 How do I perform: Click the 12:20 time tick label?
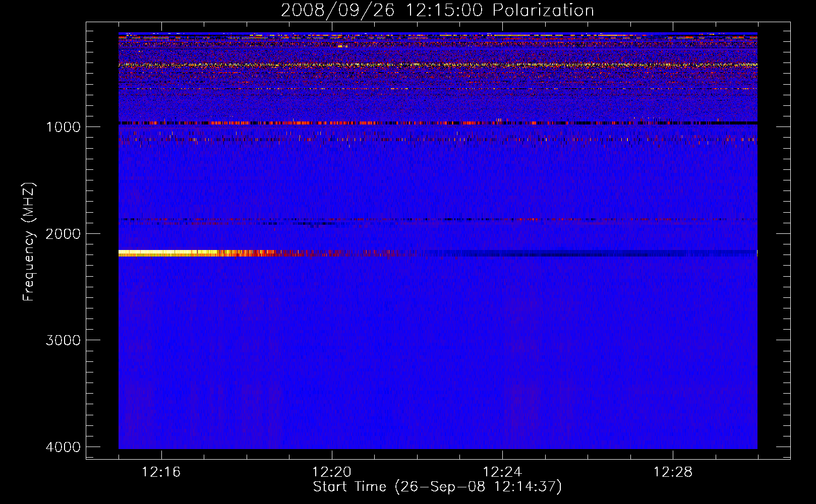[x=332, y=472]
